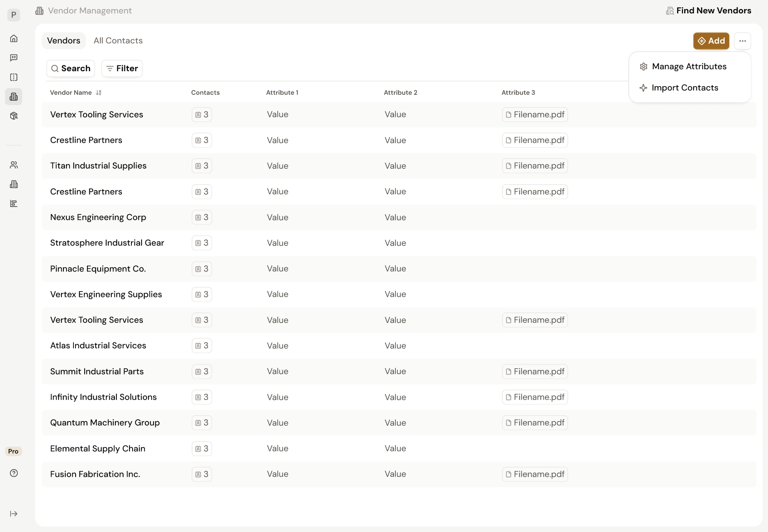Click the P workspace avatar
Screen dimensions: 768x532
(x=14, y=15)
